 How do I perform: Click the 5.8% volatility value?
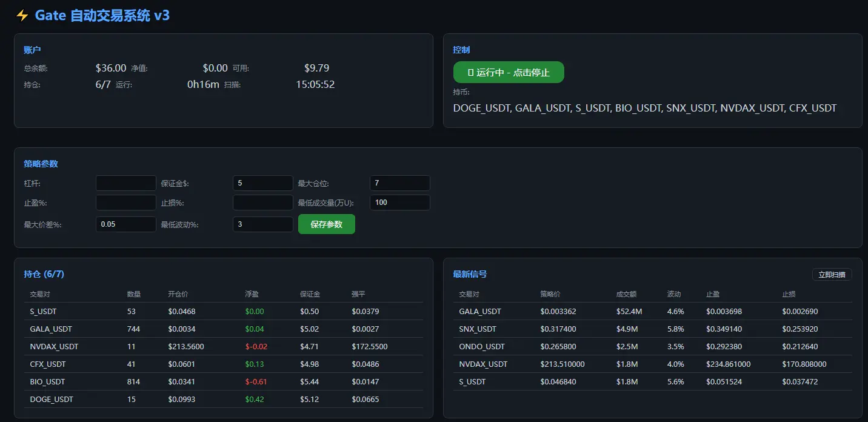click(x=675, y=329)
